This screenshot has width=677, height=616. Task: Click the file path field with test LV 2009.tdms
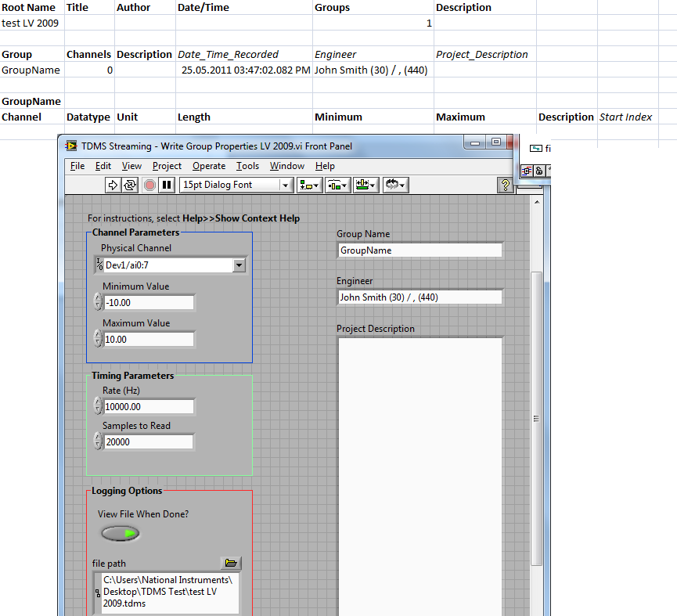click(170, 593)
